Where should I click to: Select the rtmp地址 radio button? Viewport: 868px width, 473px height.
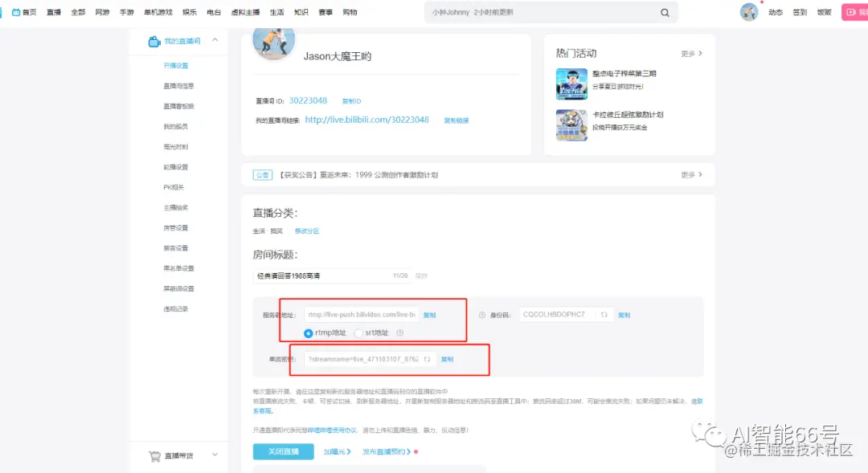[309, 333]
